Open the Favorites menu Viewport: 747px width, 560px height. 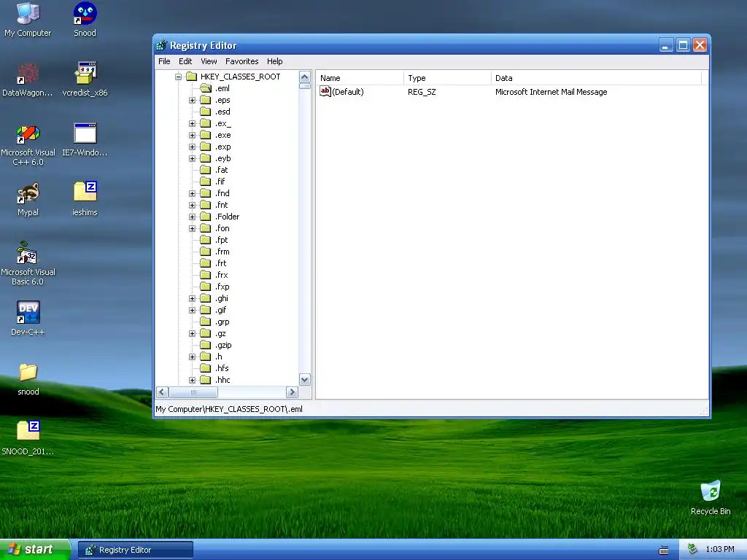242,61
